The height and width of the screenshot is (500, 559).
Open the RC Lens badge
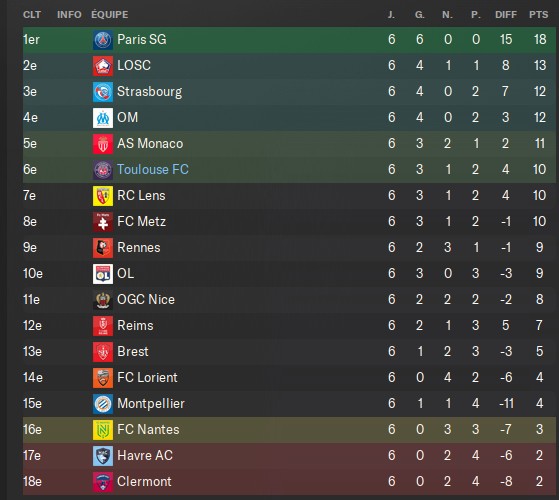[x=103, y=196]
